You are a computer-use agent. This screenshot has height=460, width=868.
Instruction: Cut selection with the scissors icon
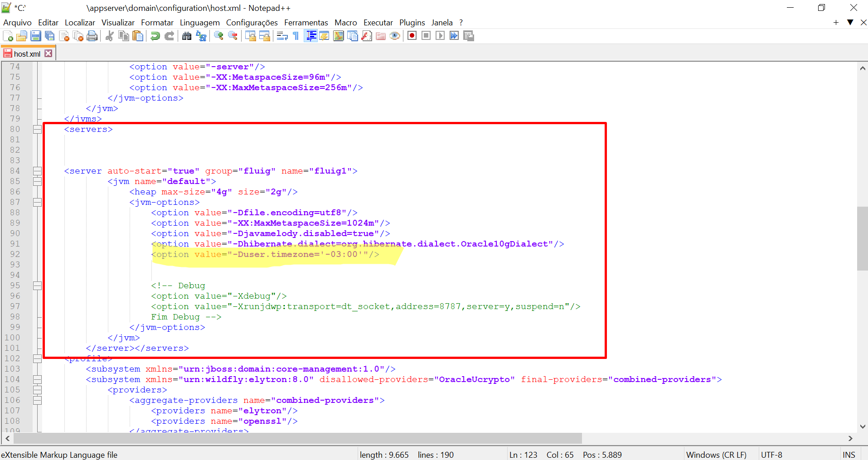[x=109, y=36]
